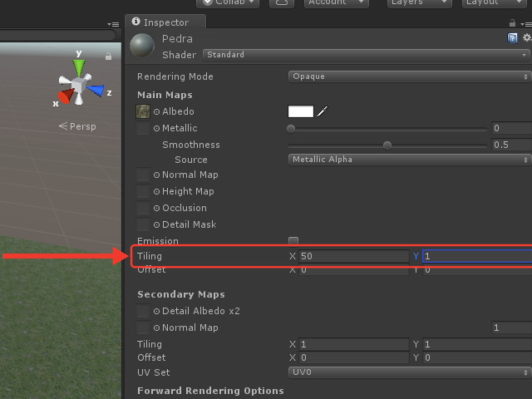The width and height of the screenshot is (532, 399).
Task: Click the secondary Normal Map scale field
Action: click(x=512, y=328)
